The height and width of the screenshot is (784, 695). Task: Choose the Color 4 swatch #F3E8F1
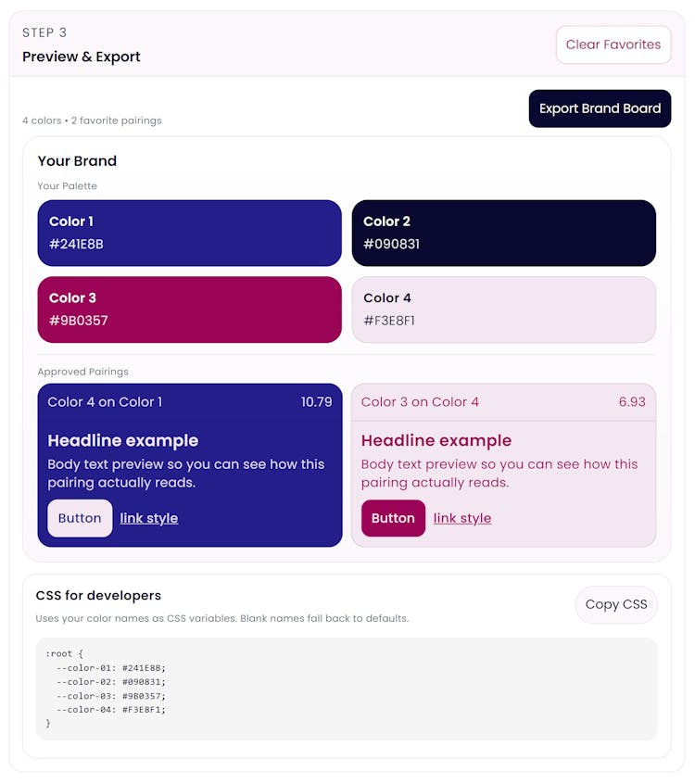[x=503, y=310]
